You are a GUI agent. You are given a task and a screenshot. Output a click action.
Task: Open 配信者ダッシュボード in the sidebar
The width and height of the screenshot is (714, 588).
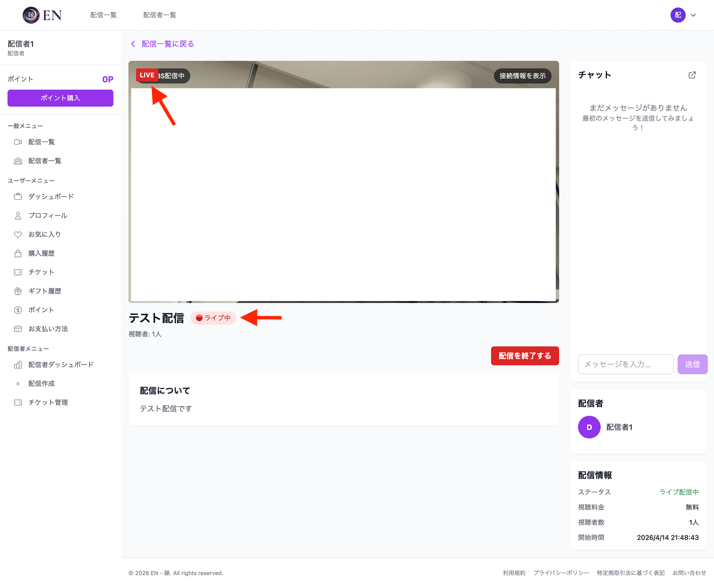[60, 365]
